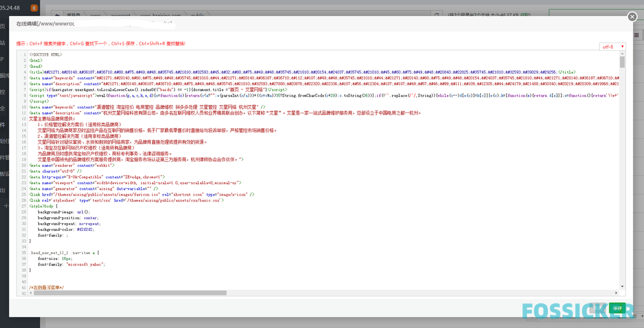This screenshot has height=328, width=644.
Task: Click the line 3、淘宝及互联网知识产权维权
Action: click(86, 147)
